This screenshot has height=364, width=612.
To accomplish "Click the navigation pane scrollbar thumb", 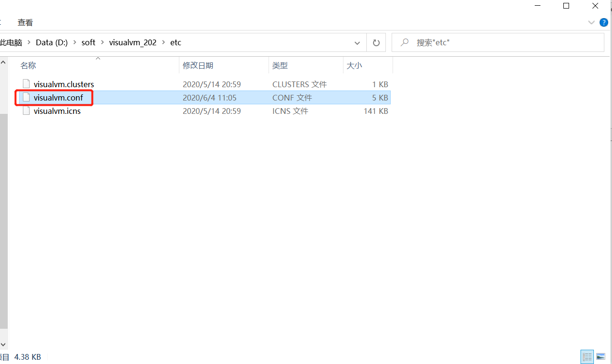I will (3, 222).
